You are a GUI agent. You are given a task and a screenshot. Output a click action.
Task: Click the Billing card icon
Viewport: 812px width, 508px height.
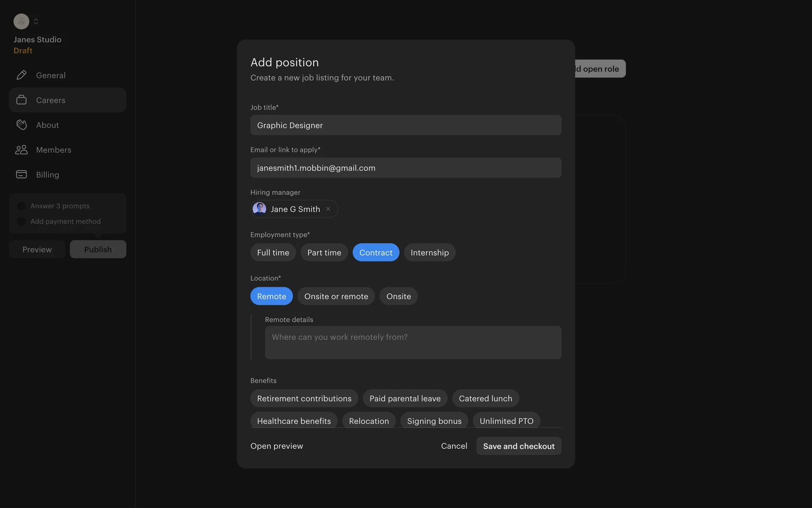21,174
